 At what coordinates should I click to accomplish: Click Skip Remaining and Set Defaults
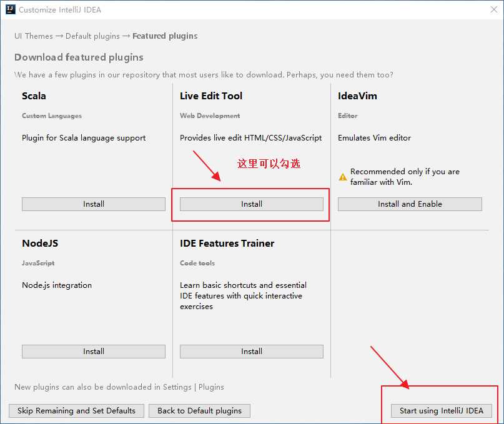pyautogui.click(x=76, y=410)
